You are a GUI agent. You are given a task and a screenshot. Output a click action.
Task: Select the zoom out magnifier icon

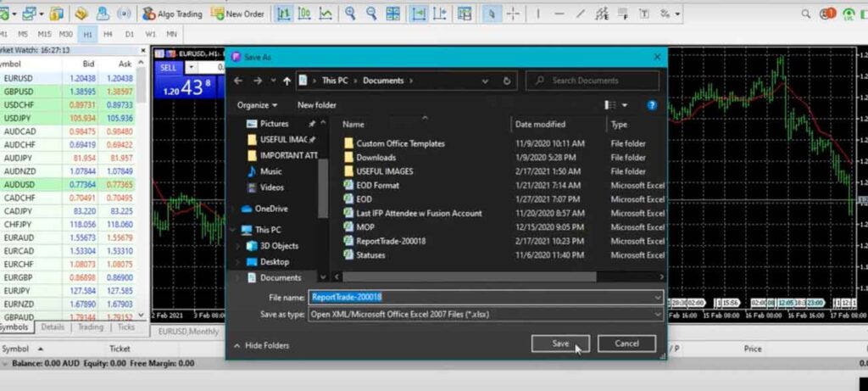click(371, 14)
